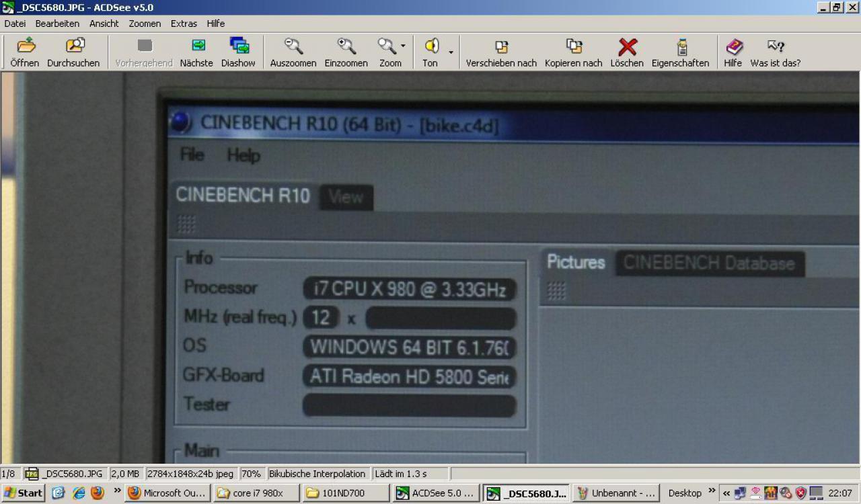
Task: Click the monitor icon beside the clock
Action: (x=816, y=493)
